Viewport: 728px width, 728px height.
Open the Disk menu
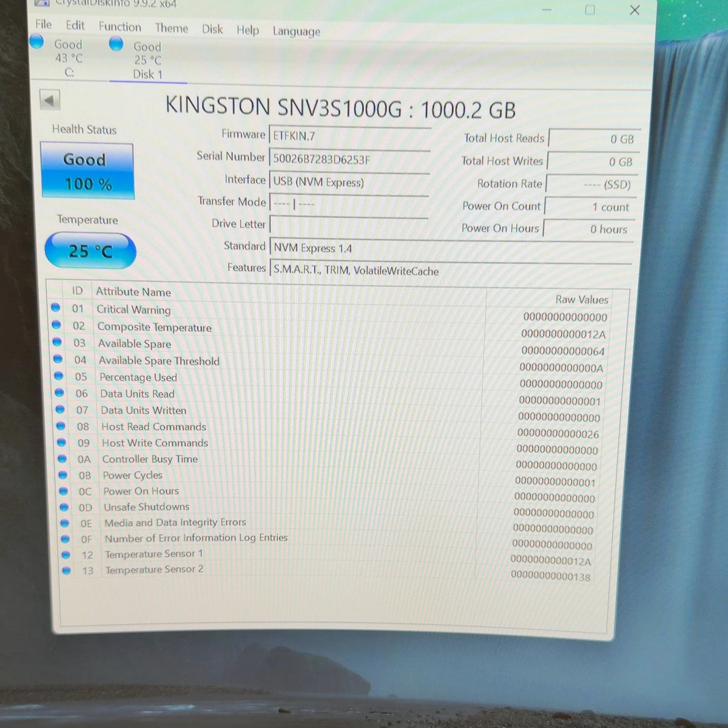pyautogui.click(x=212, y=29)
